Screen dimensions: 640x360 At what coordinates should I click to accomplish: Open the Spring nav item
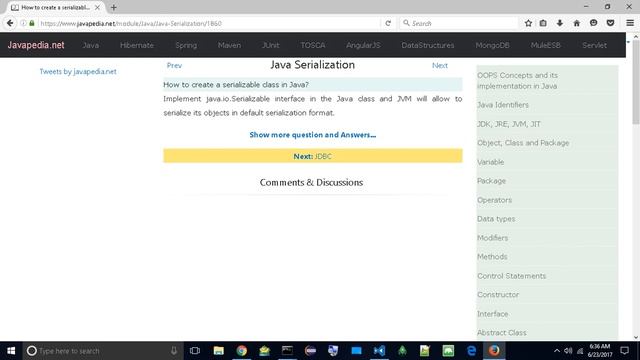point(186,45)
